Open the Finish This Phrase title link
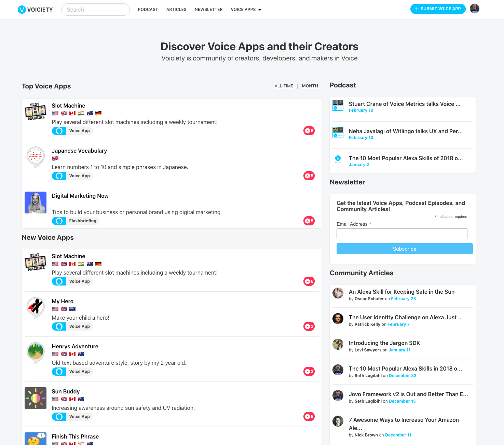 [x=75, y=436]
